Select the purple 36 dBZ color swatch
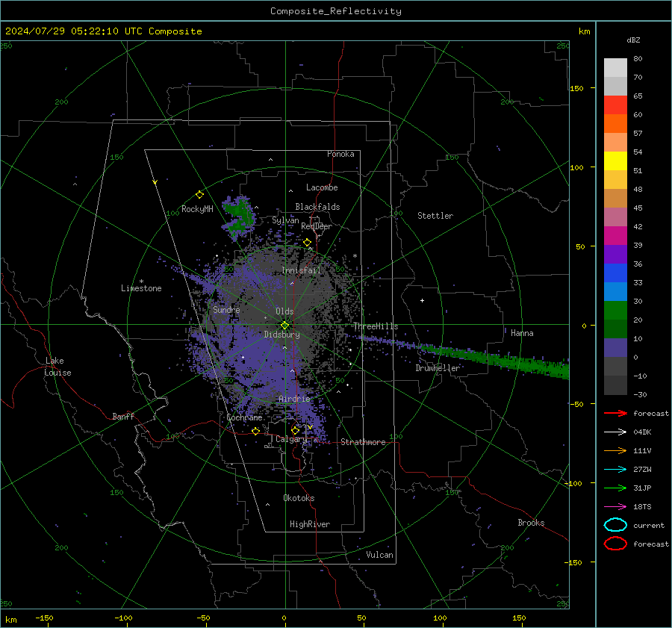This screenshot has height=628, width=672. click(615, 254)
